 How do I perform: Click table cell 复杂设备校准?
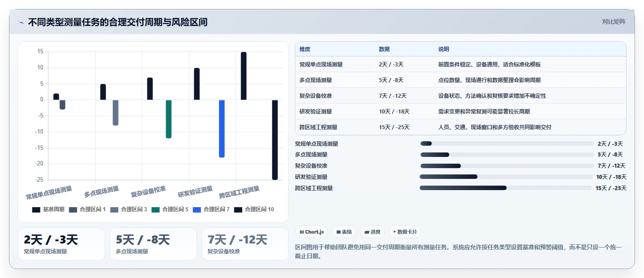(x=315, y=96)
